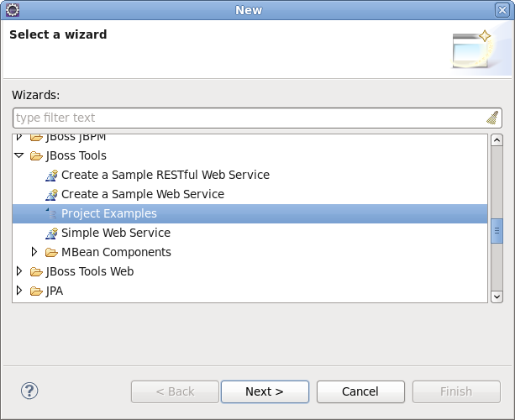
Task: Close the New dialog window
Action: (502, 10)
